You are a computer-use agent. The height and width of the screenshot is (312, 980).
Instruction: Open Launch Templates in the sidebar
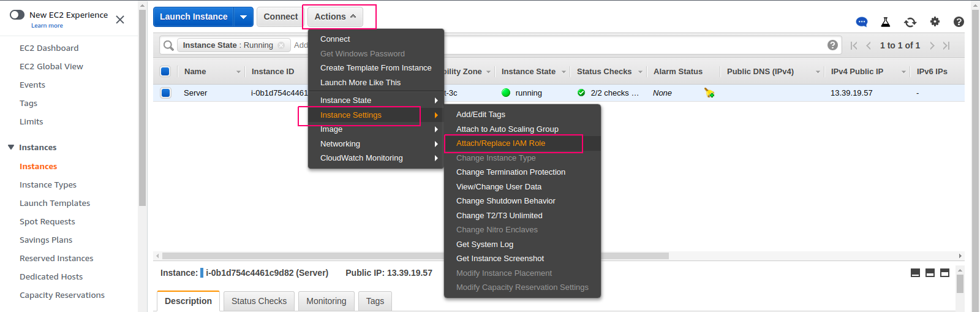(x=55, y=203)
